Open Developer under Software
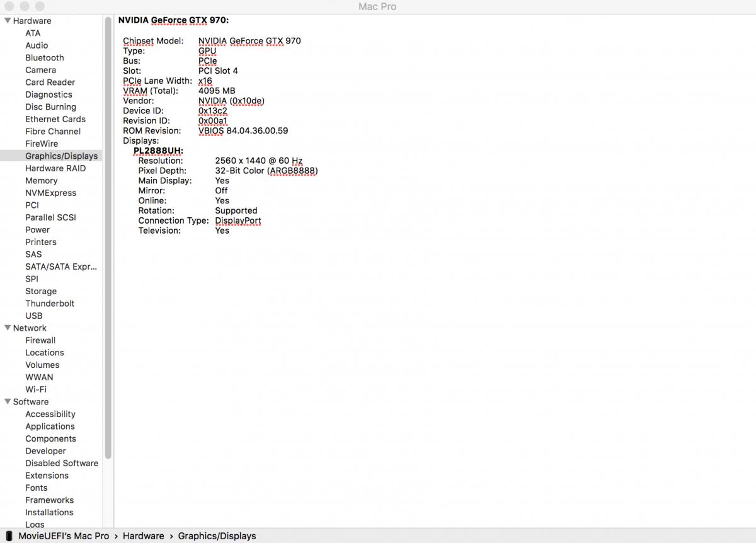This screenshot has height=543, width=756. [x=45, y=451]
